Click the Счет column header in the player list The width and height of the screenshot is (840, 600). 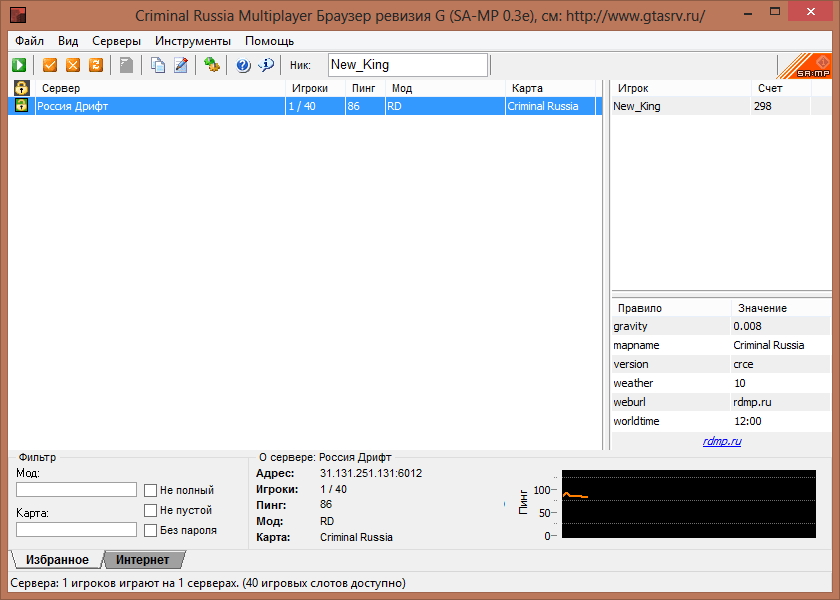781,88
